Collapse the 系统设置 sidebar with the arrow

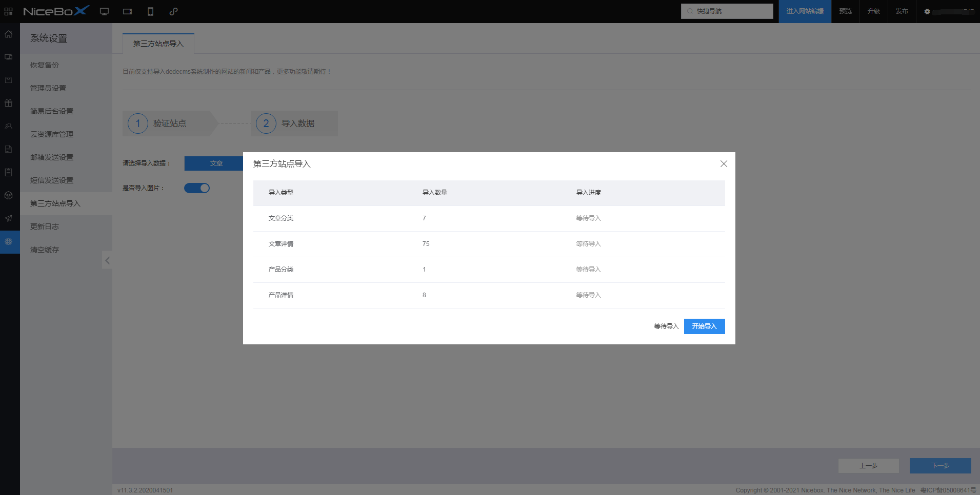pyautogui.click(x=107, y=260)
